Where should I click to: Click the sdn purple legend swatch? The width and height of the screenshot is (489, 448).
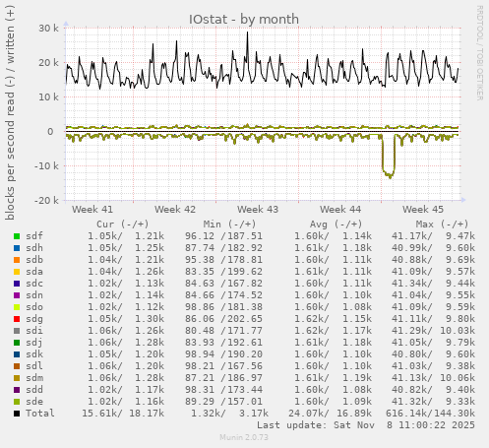17,295
